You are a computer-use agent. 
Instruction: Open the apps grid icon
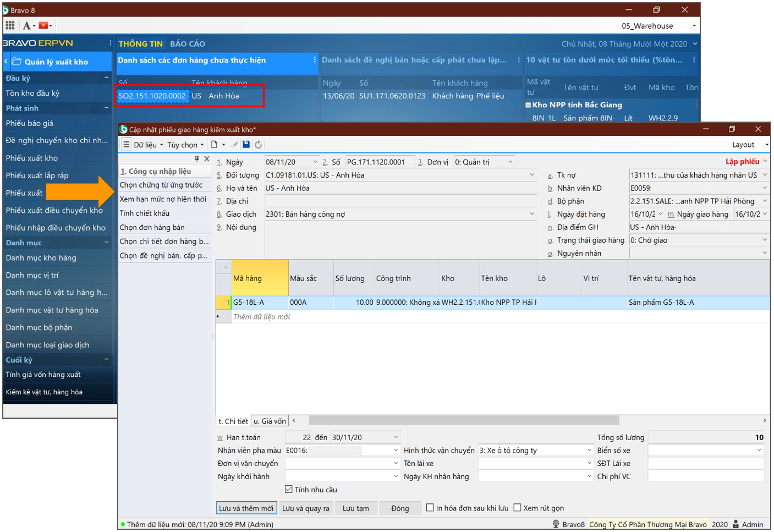[10, 25]
